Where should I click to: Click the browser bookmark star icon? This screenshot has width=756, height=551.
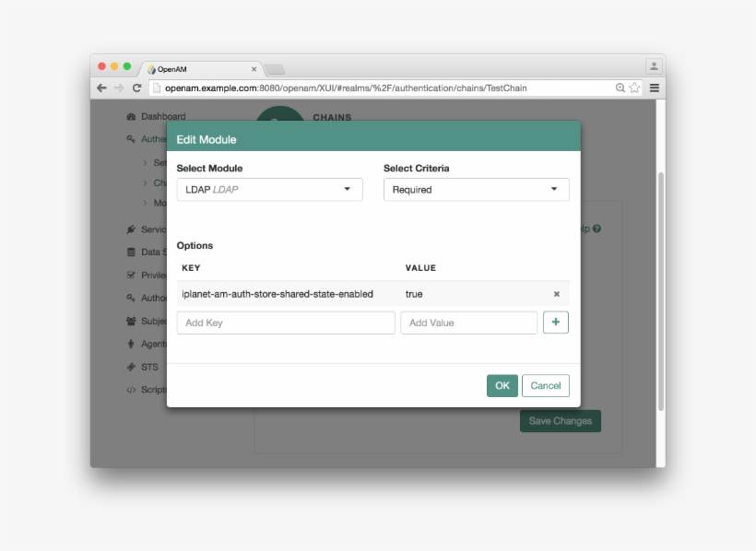click(633, 88)
